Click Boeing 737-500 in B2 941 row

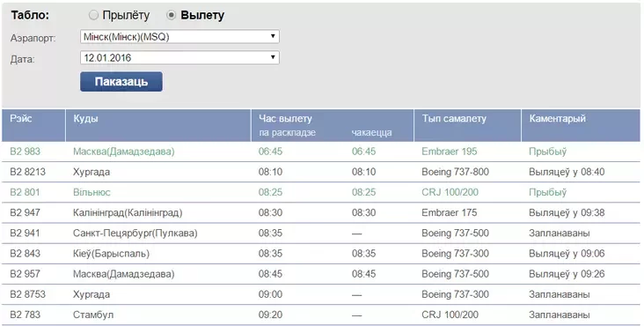tap(455, 233)
